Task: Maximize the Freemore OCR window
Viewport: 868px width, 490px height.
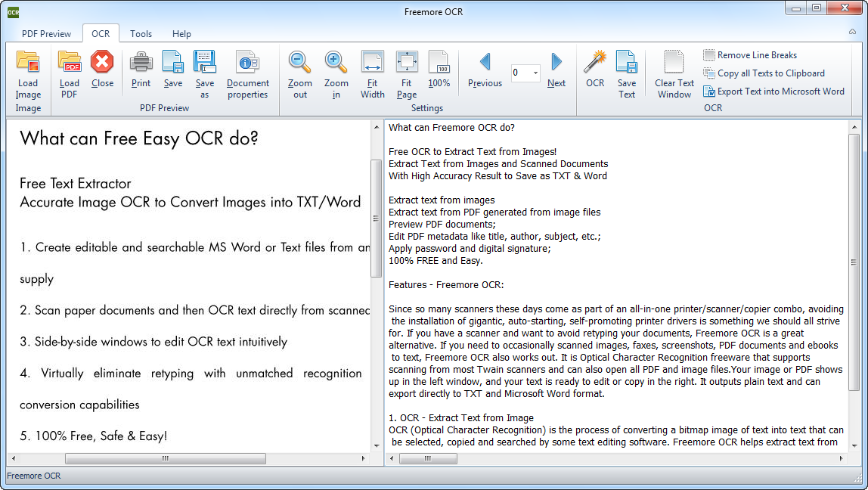Action: click(x=817, y=8)
